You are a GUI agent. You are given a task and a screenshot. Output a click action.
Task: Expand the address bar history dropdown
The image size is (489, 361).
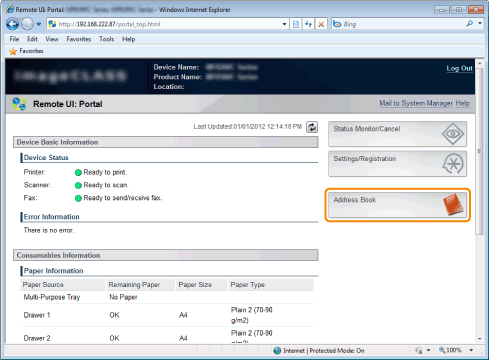[x=284, y=24]
